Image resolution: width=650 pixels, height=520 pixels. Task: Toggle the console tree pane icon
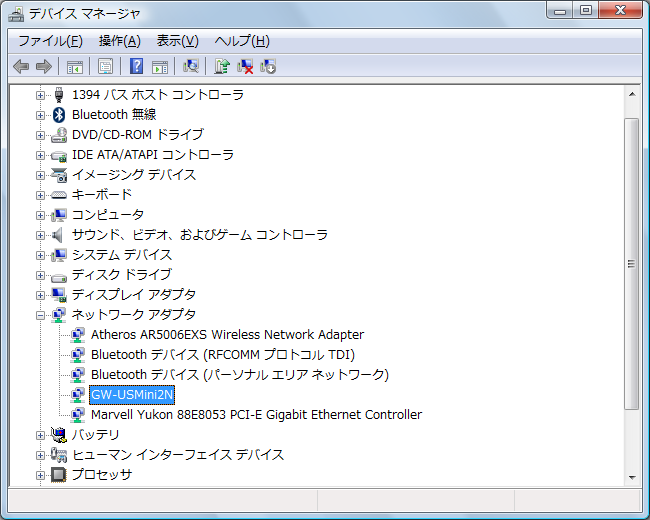coord(75,66)
